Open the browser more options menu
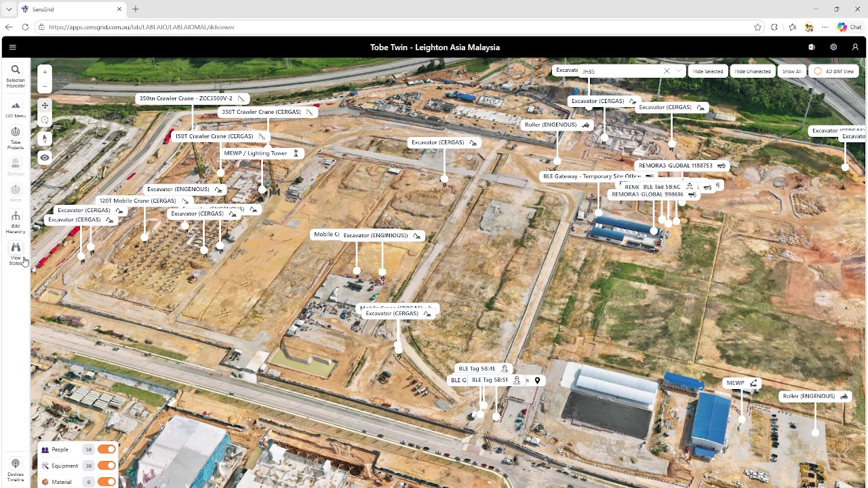 [825, 27]
